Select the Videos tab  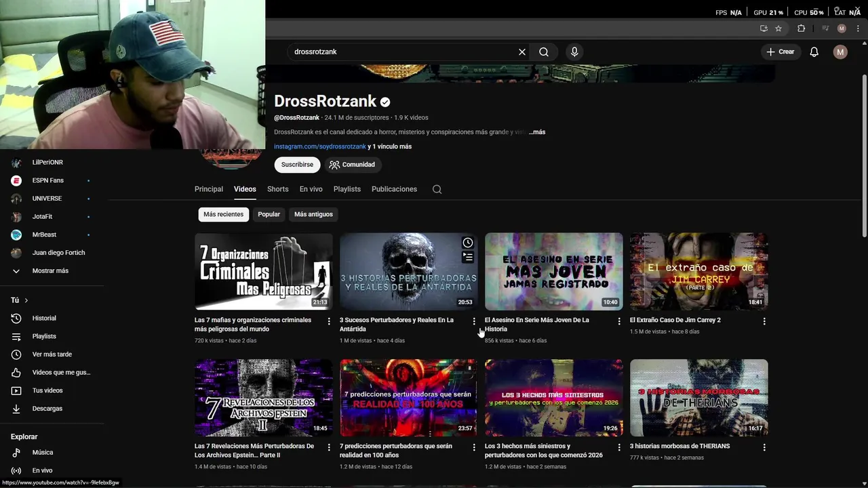tap(245, 189)
